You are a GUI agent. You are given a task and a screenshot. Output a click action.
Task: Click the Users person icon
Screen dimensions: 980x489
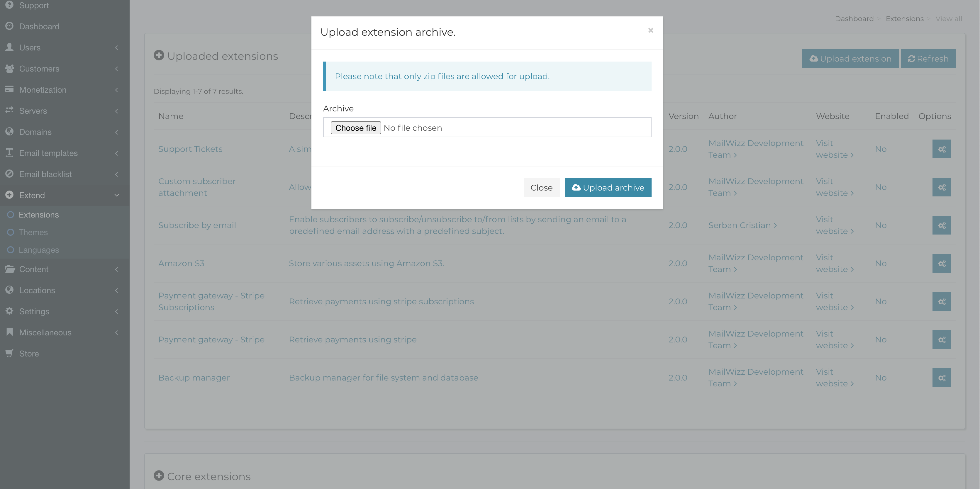click(x=9, y=47)
